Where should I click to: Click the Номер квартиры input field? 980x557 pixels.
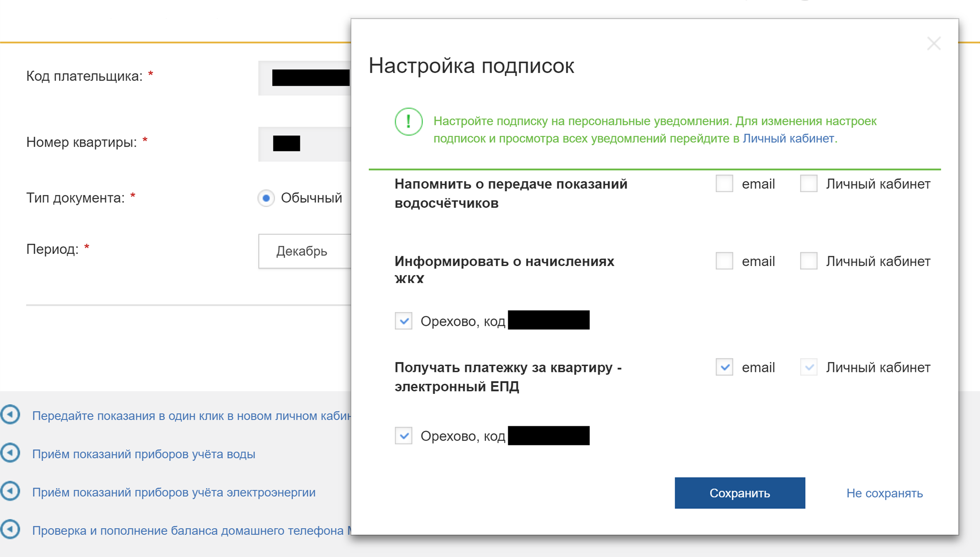point(305,144)
